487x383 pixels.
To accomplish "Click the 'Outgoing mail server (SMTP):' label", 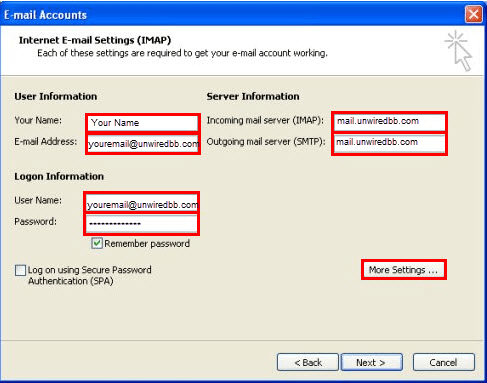I will tap(266, 142).
